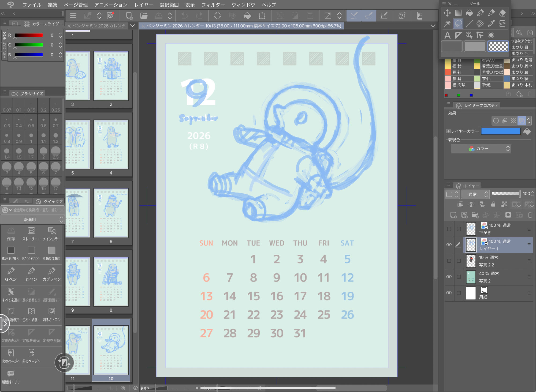
Task: Show the 下がき layer visibility
Action: (x=449, y=229)
